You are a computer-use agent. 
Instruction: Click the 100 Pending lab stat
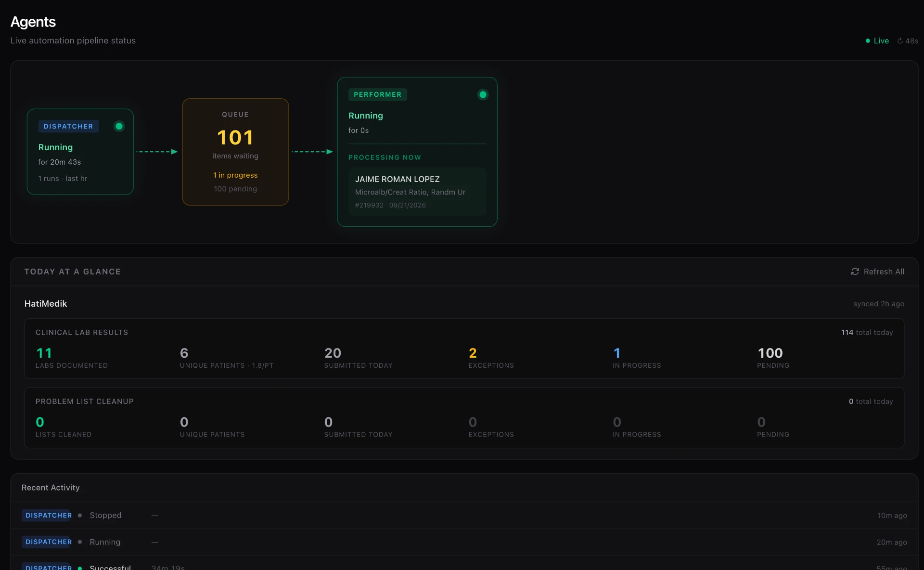pos(773,358)
